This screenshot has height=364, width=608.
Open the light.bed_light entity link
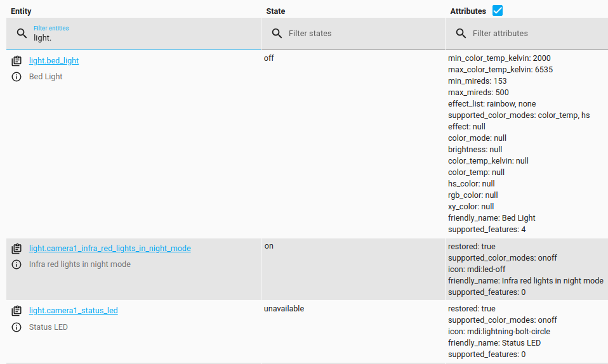coord(54,61)
